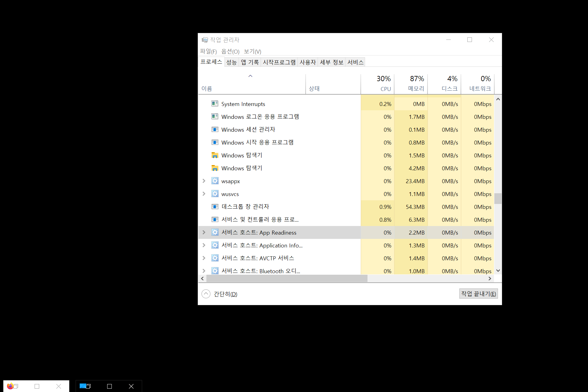588x392 pixels.
Task: Sort by the 메모리 column header
Action: (411, 83)
